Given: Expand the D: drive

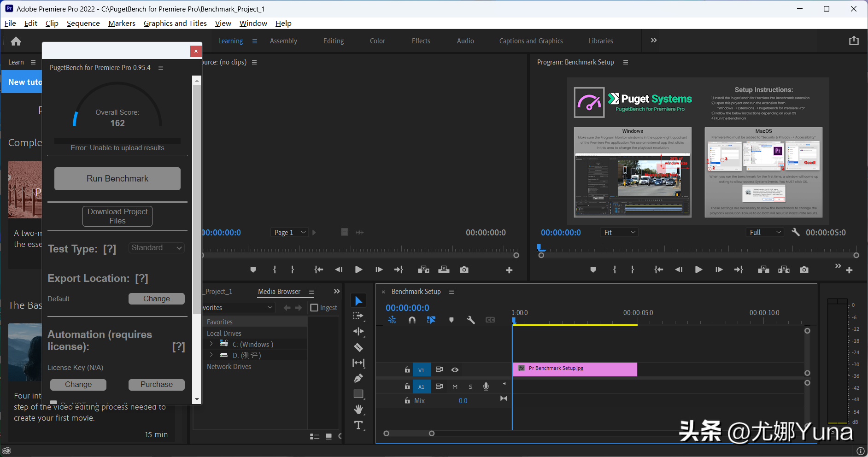Looking at the screenshot, I should click(x=211, y=355).
